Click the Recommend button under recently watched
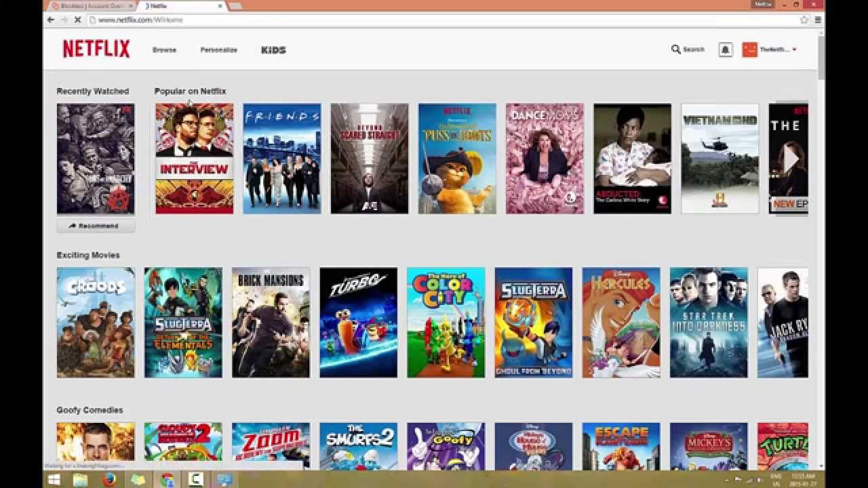The height and width of the screenshot is (488, 868). 96,226
